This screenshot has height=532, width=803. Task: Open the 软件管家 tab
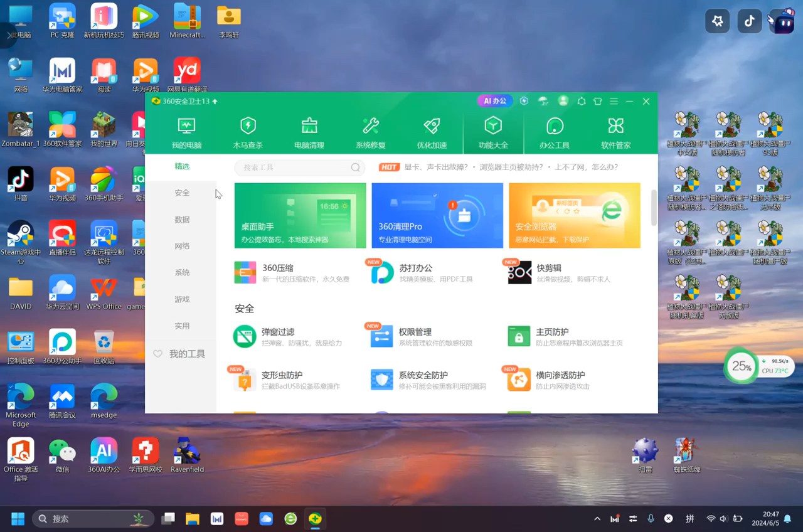click(616, 133)
